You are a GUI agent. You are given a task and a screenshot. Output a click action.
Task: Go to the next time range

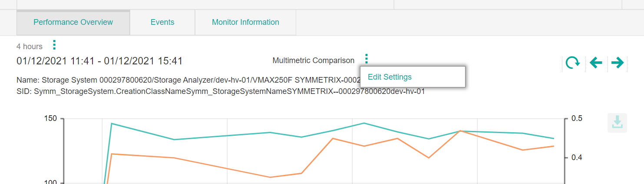click(617, 63)
